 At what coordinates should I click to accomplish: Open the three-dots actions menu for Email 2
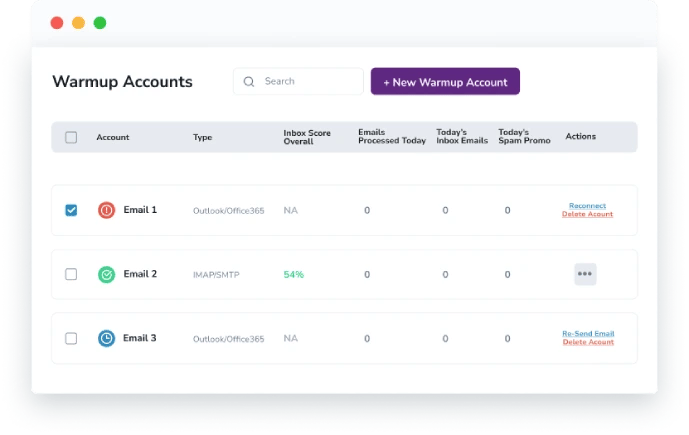click(x=585, y=274)
